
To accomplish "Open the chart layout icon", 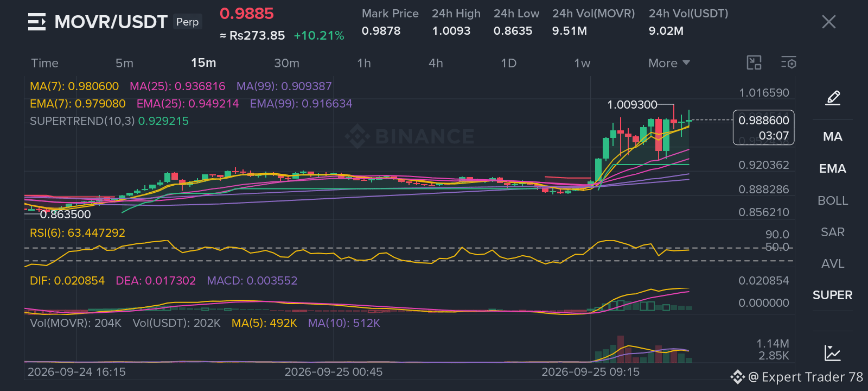I will click(x=754, y=63).
